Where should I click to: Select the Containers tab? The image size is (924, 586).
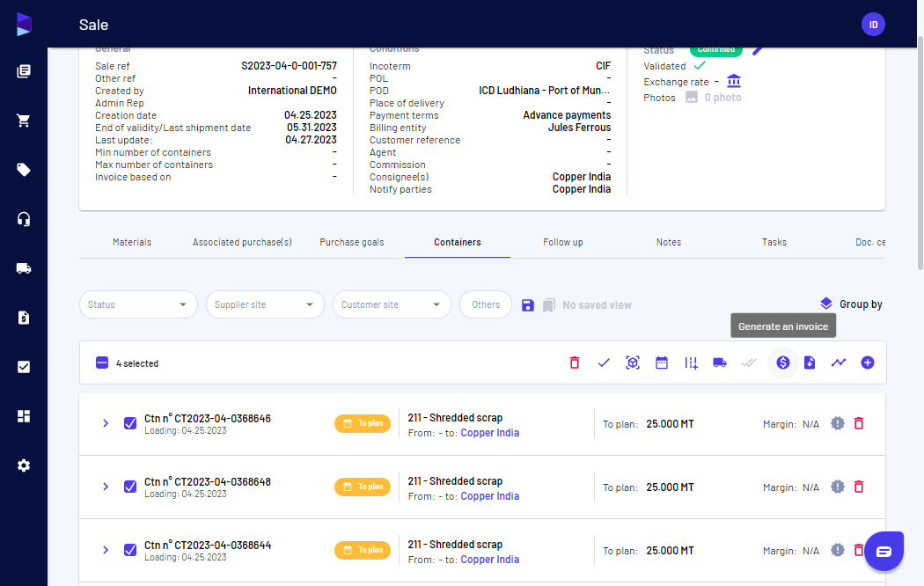[458, 242]
